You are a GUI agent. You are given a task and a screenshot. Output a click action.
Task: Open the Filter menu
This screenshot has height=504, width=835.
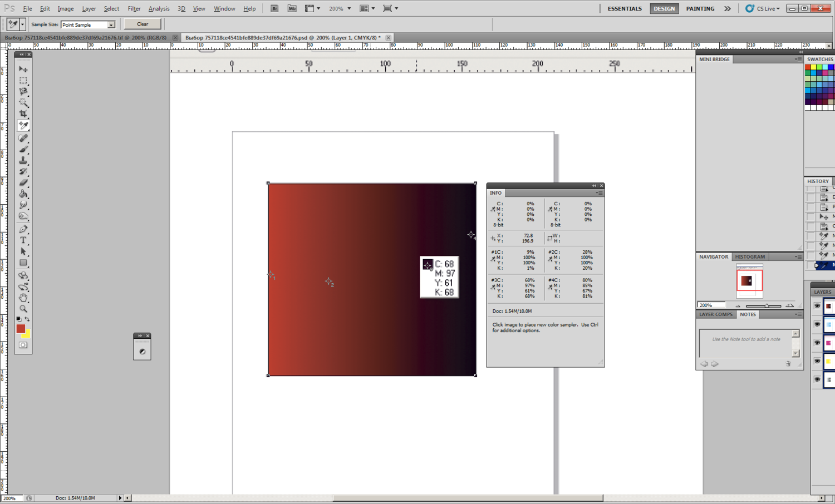pyautogui.click(x=134, y=9)
